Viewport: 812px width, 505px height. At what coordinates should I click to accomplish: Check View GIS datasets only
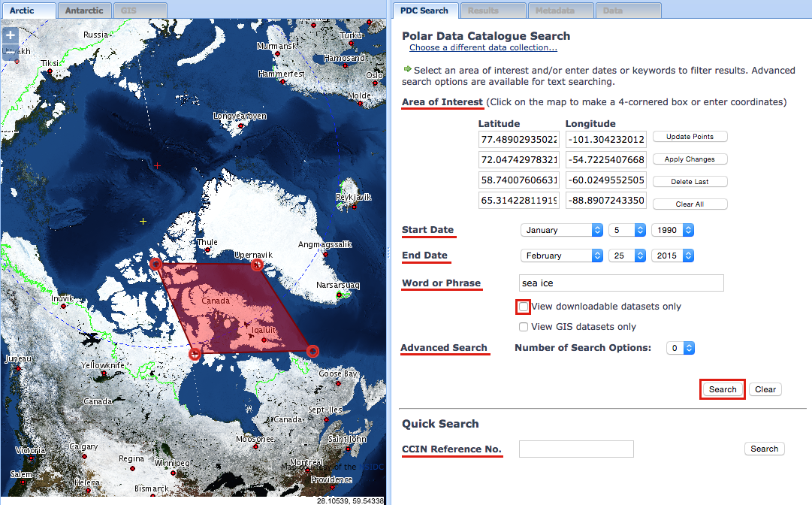click(x=523, y=326)
